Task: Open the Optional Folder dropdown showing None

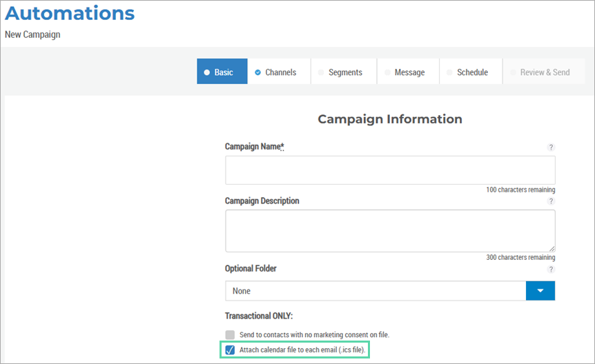Action: point(390,291)
